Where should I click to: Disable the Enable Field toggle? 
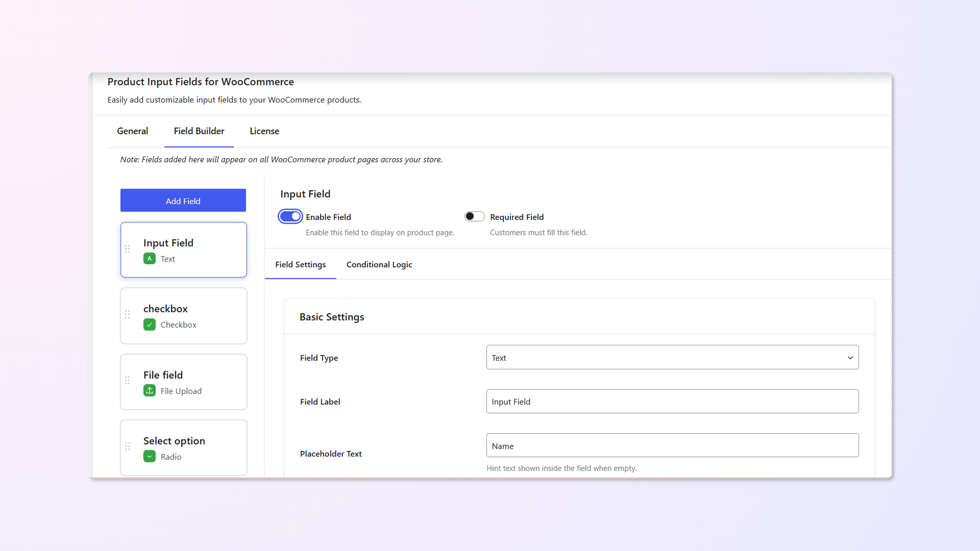click(290, 217)
